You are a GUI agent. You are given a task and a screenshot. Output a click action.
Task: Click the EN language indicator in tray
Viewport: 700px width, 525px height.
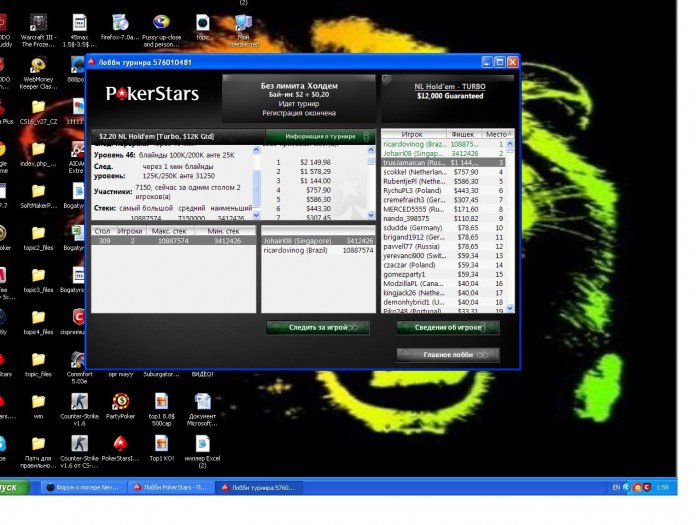[616, 488]
